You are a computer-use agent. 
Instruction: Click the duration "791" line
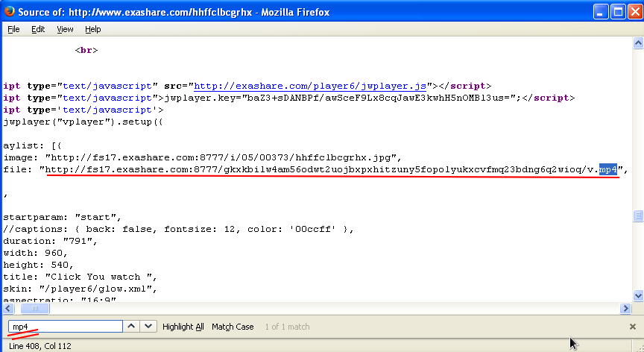click(x=50, y=241)
